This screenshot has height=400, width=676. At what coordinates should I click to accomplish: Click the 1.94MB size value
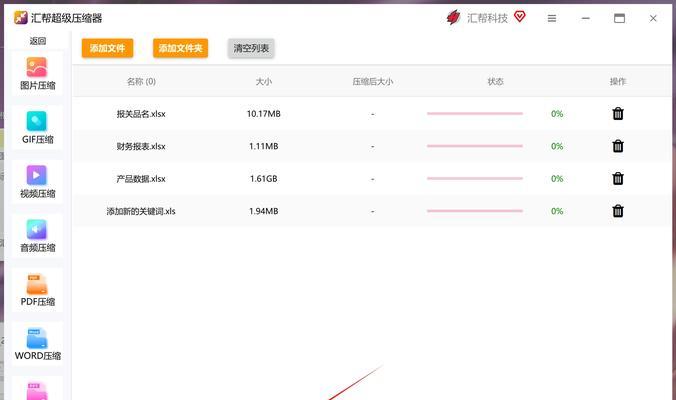(x=263, y=211)
